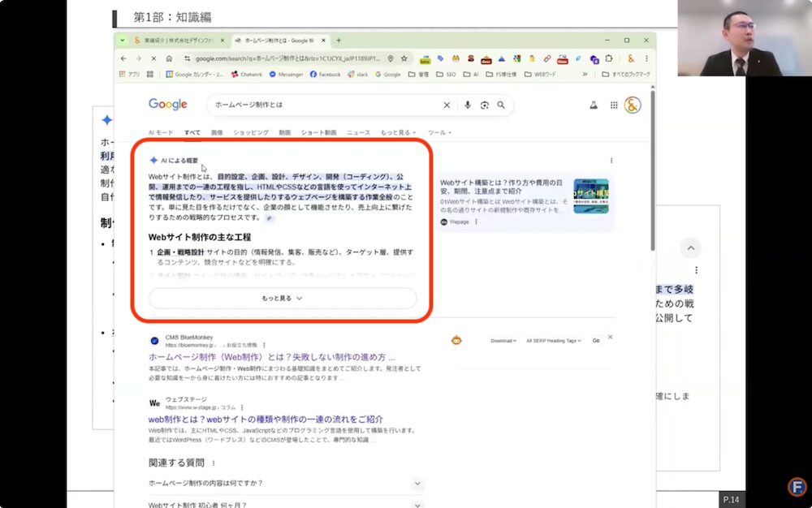Open the ツール dropdown
Image resolution: width=812 pixels, height=508 pixels.
pyautogui.click(x=439, y=132)
